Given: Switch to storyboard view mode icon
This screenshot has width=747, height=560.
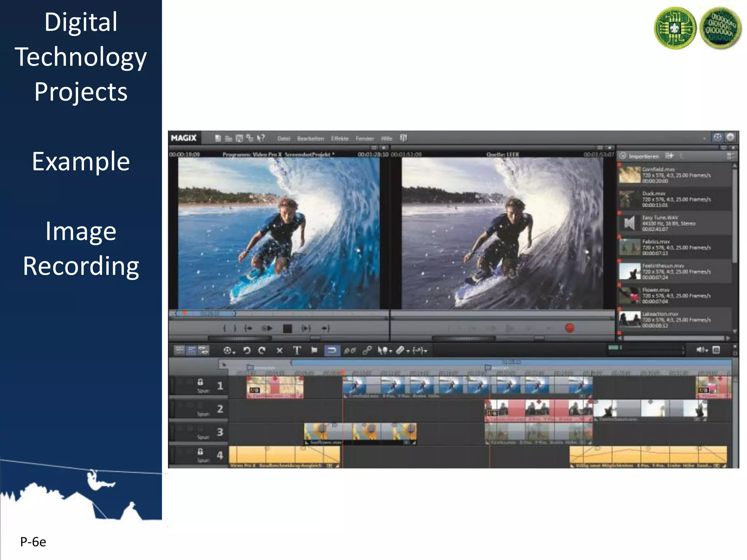Looking at the screenshot, I should pos(179,350).
